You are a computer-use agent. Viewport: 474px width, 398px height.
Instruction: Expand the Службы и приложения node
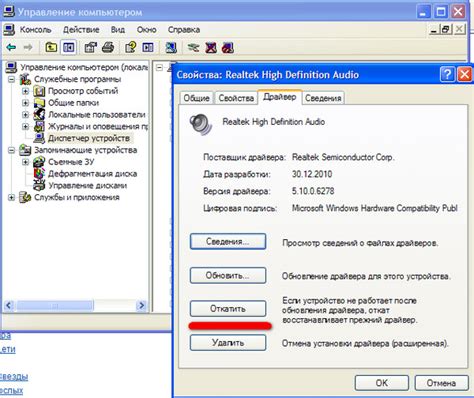12,197
